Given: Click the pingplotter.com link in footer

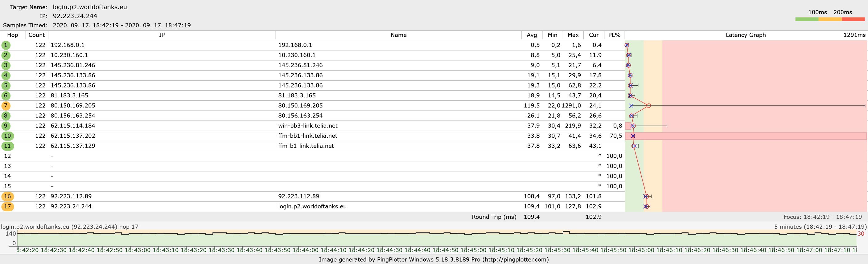Looking at the screenshot, I should coord(516,260).
